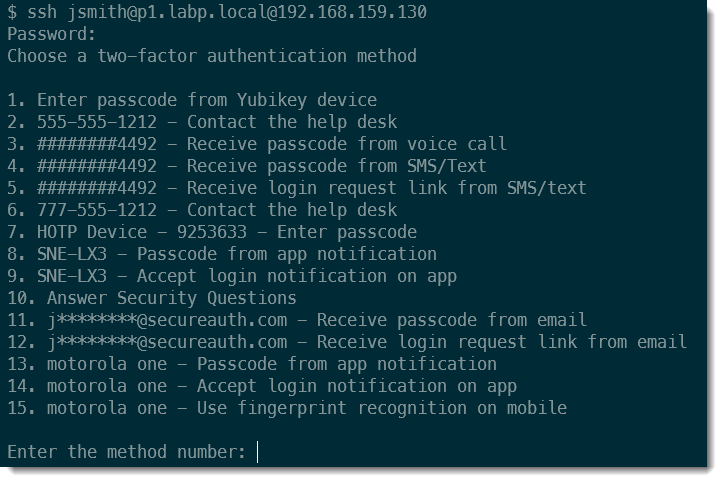722x482 pixels.
Task: Click the ssh jsmith command line
Action: click(x=216, y=13)
